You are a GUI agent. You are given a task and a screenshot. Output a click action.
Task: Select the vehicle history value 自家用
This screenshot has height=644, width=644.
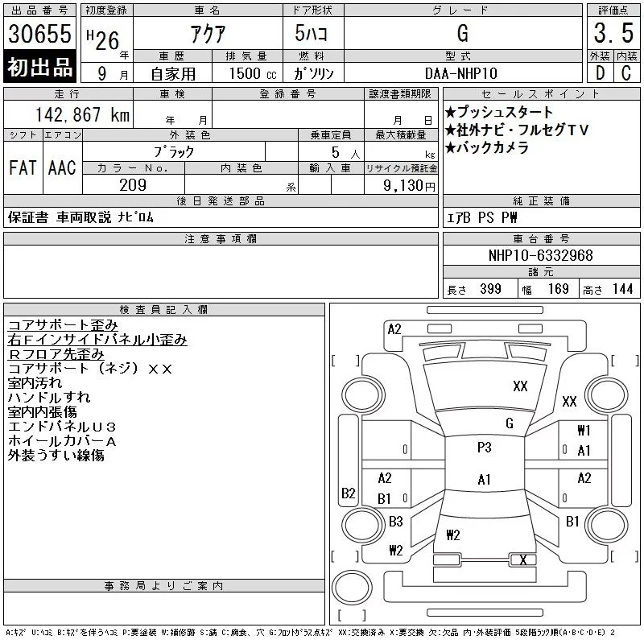pos(173,74)
